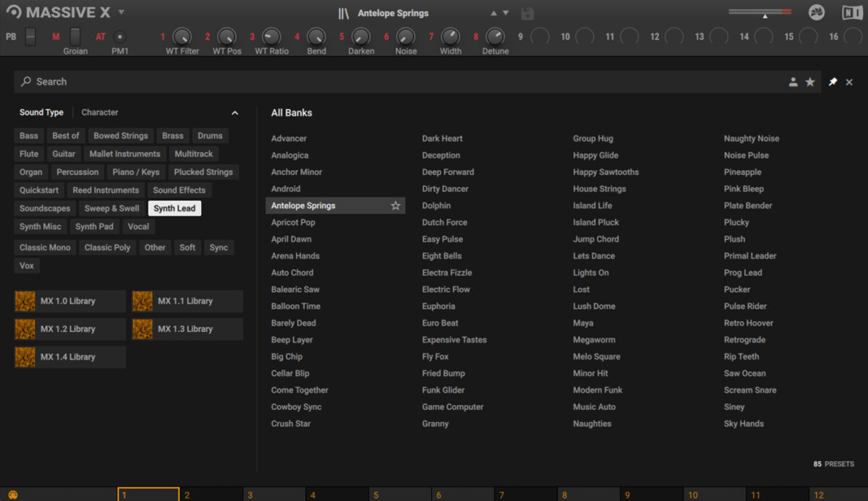The height and width of the screenshot is (501, 868).
Task: Enable the Plucked Strings tag filter
Action: (x=203, y=172)
